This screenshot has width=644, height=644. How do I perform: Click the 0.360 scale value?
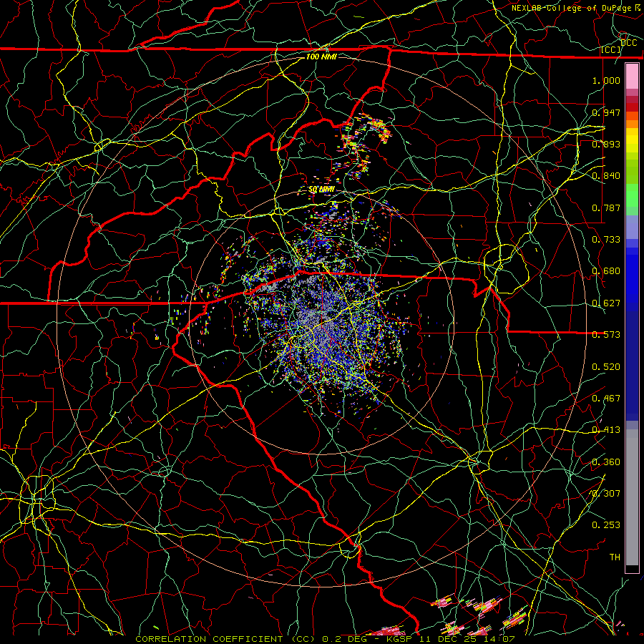[606, 462]
